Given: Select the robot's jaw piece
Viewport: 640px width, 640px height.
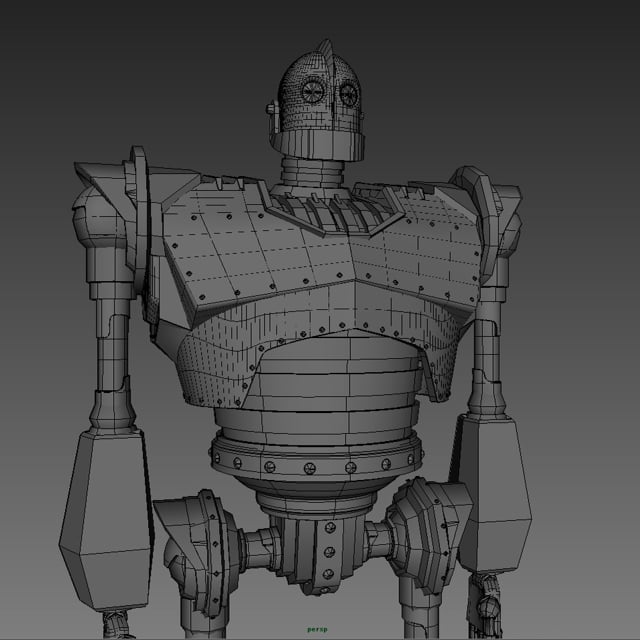Looking at the screenshot, I should click(x=317, y=144).
